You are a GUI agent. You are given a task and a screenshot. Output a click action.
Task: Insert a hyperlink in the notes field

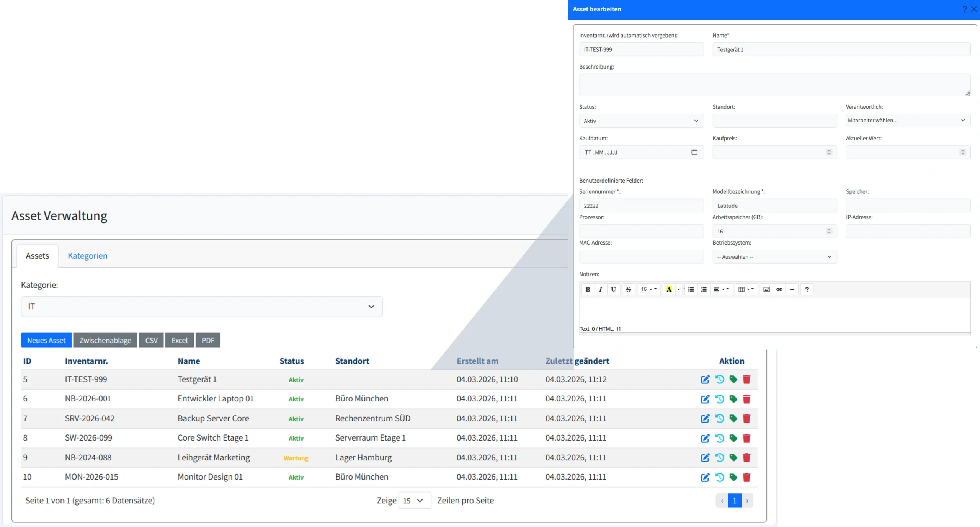(x=779, y=289)
